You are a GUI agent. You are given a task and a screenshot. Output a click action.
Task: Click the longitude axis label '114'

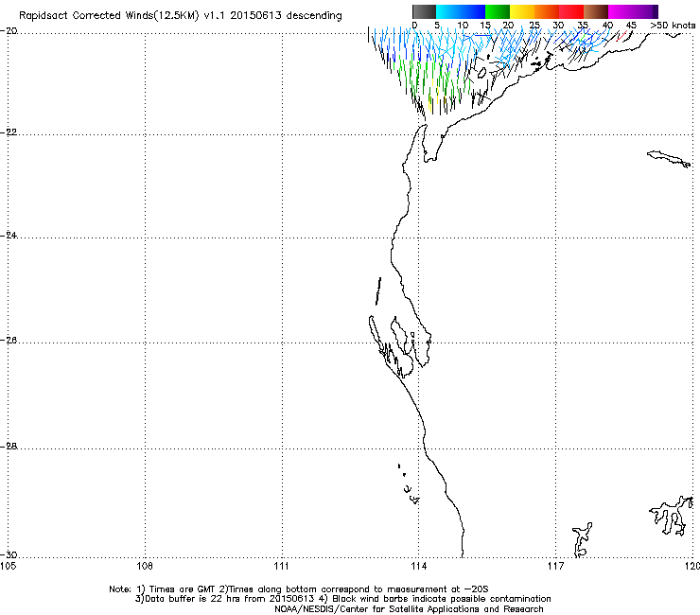[418, 567]
